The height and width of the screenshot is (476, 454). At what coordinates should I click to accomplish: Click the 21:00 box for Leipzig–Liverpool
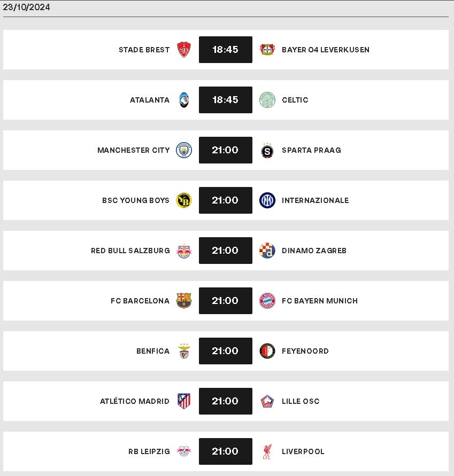(x=226, y=451)
